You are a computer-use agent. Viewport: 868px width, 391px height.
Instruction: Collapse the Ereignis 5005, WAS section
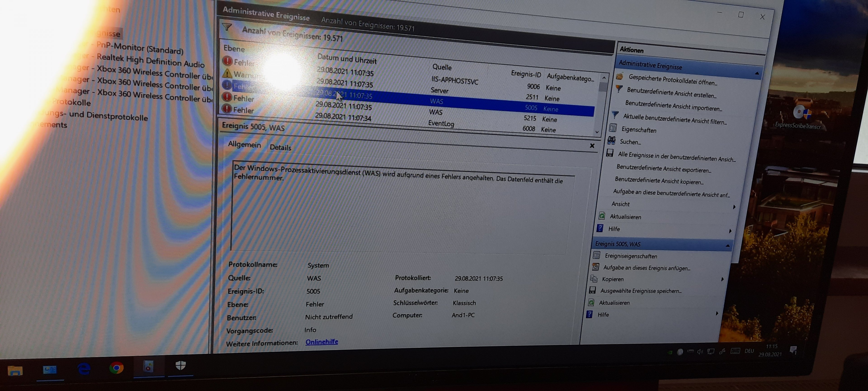coord(727,246)
